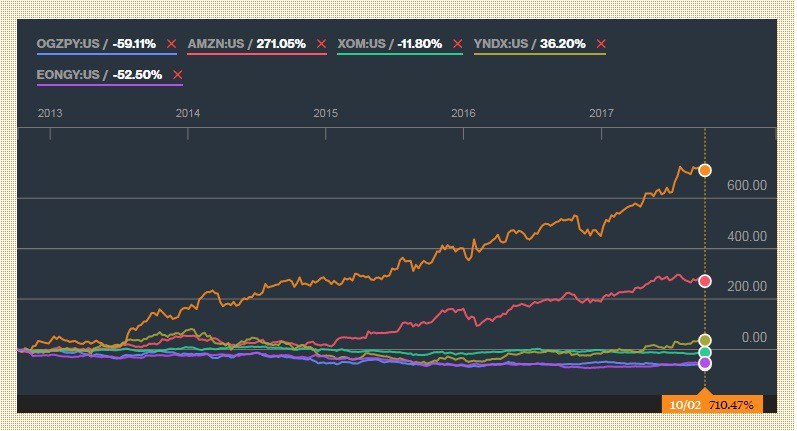Select the EONGY:US ticker label
This screenshot has width=797, height=431.
point(68,75)
